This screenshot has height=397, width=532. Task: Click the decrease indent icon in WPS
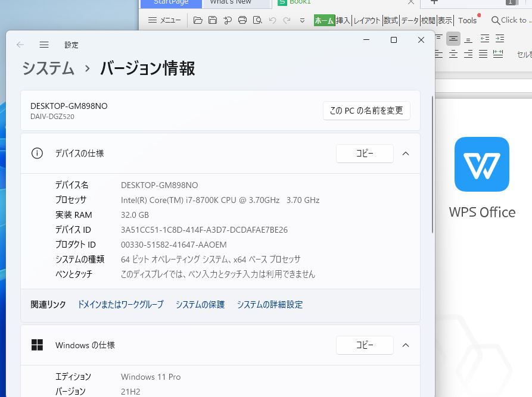485,39
